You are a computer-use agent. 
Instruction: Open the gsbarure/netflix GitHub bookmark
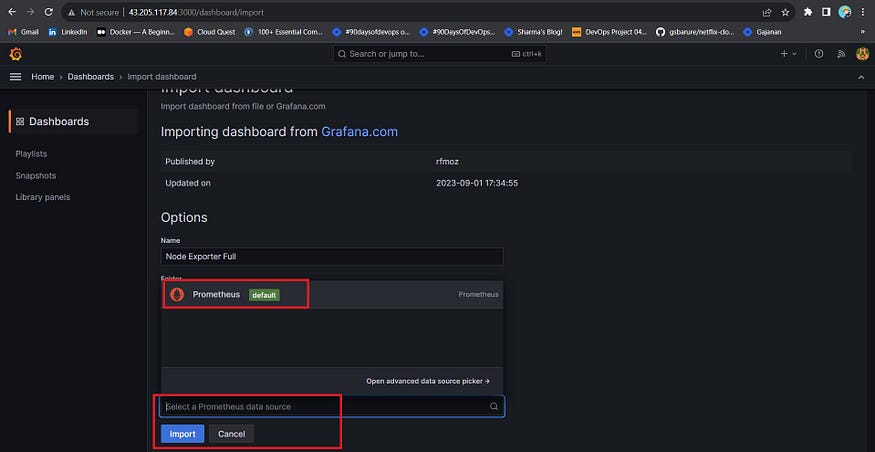(x=695, y=32)
